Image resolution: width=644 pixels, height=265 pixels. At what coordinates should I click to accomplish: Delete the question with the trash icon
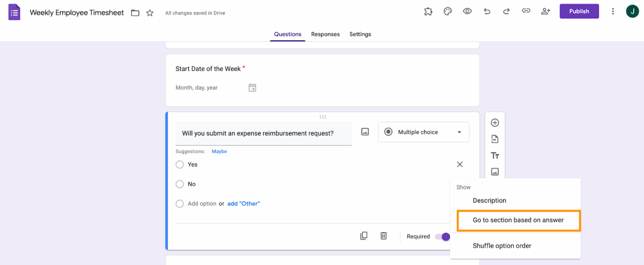coord(383,236)
